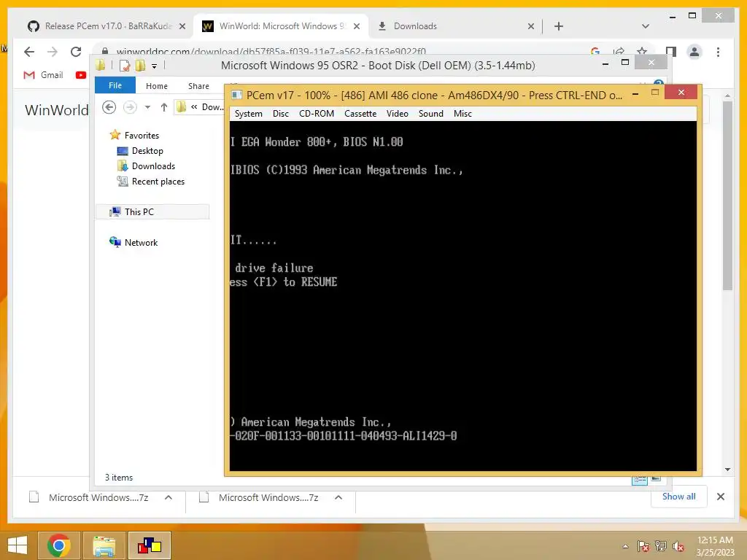Click the Chrome page vertical scrollbar
This screenshot has height=560, width=747.
coord(727,195)
